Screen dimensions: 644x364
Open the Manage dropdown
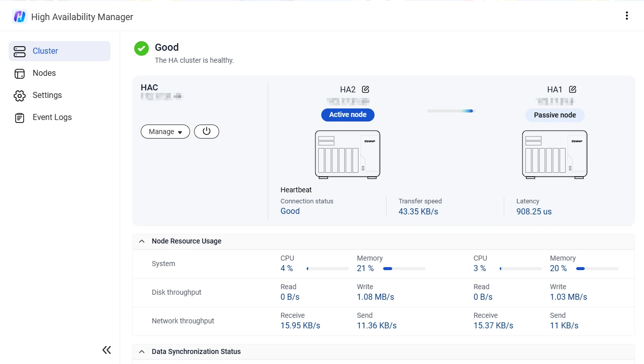point(165,132)
